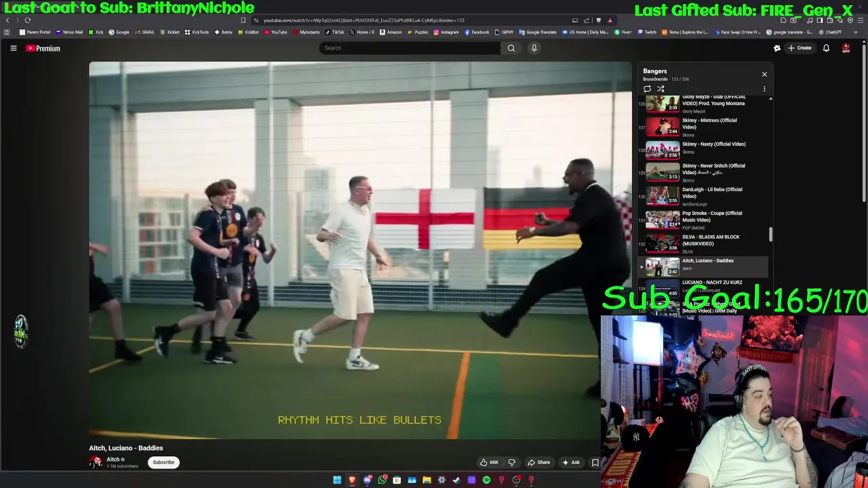
Task: Open the Bangers playlist options menu
Action: pos(764,89)
